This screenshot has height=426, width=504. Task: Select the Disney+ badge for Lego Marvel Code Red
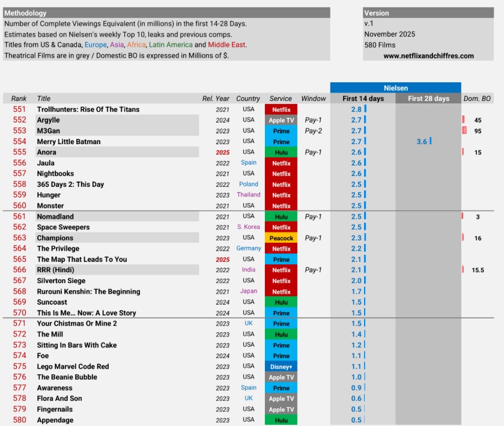[281, 367]
